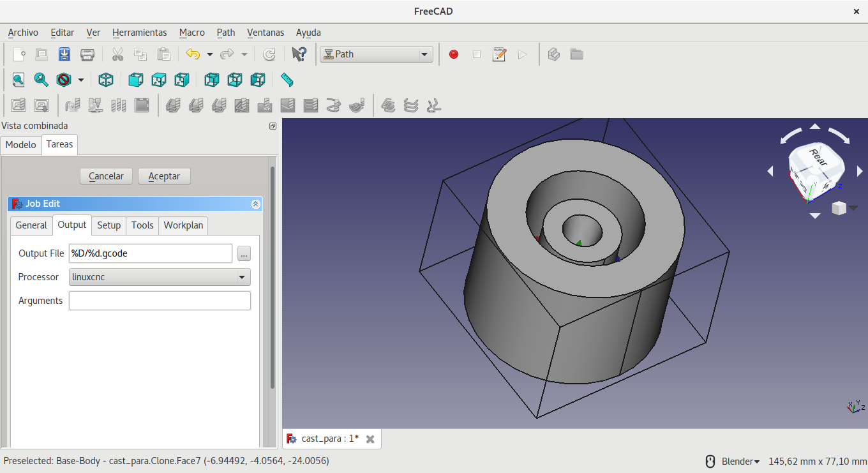Open the Edit macro notepad icon
Image resolution: width=868 pixels, height=473 pixels.
coord(499,54)
